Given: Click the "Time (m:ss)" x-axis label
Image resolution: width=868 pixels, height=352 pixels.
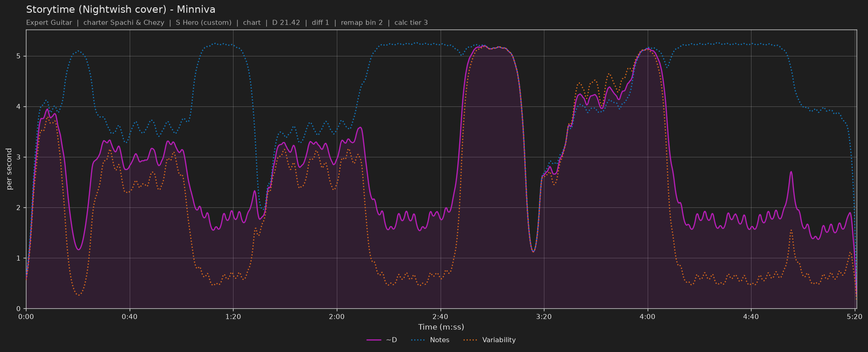Looking at the screenshot, I should tap(441, 327).
